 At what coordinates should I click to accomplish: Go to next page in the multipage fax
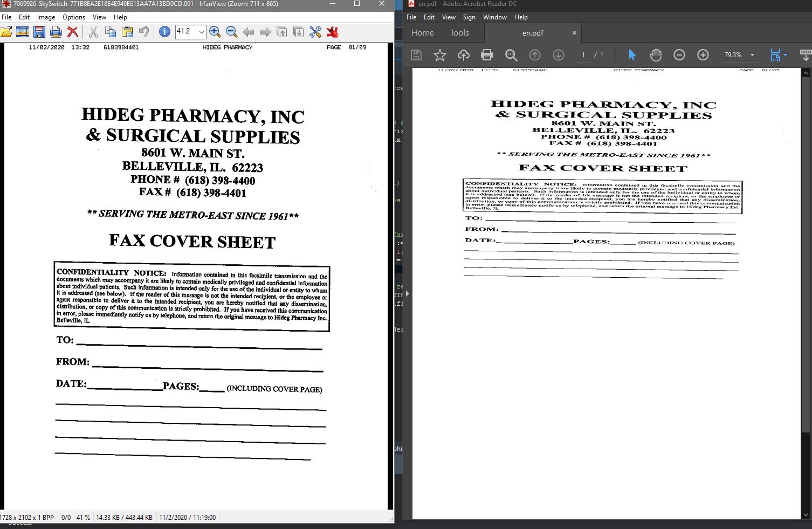pos(299,32)
